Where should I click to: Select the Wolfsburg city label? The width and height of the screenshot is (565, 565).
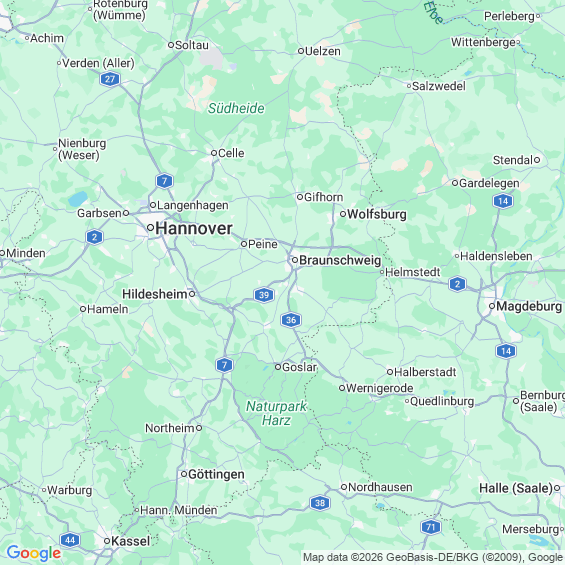click(x=377, y=214)
